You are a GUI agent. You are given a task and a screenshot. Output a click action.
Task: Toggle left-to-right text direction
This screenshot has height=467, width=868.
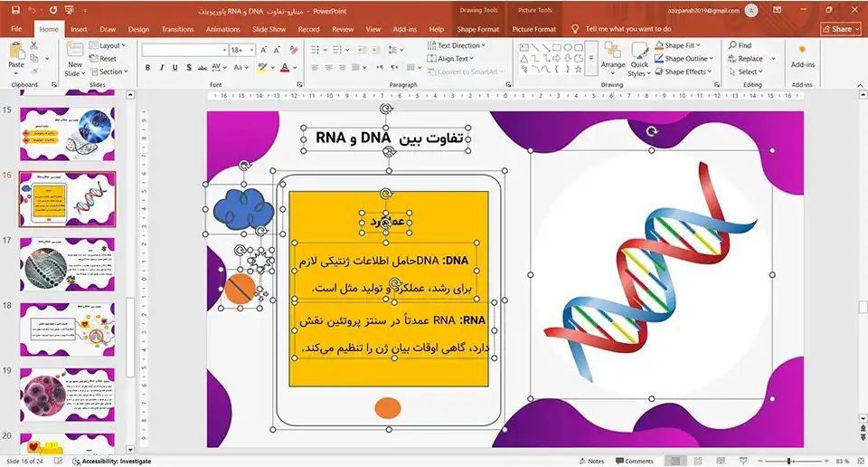380,68
